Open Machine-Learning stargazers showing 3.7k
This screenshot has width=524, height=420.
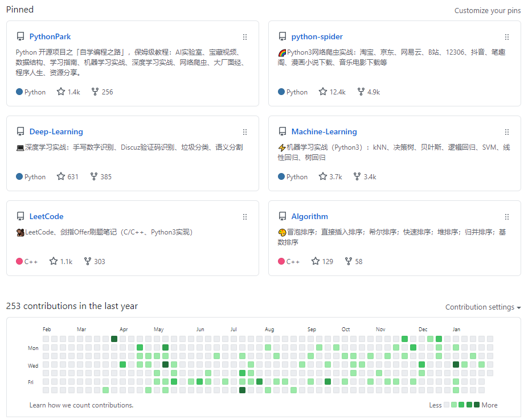(330, 176)
